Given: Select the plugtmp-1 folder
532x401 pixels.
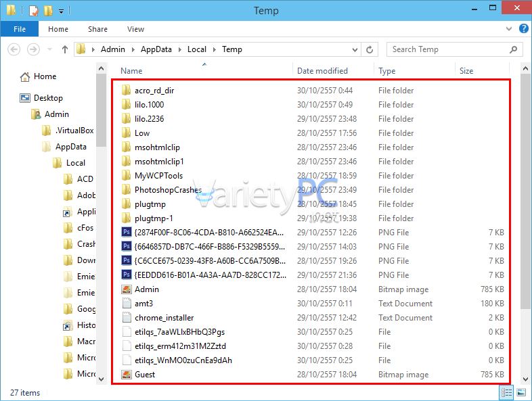Looking at the screenshot, I should (x=147, y=218).
